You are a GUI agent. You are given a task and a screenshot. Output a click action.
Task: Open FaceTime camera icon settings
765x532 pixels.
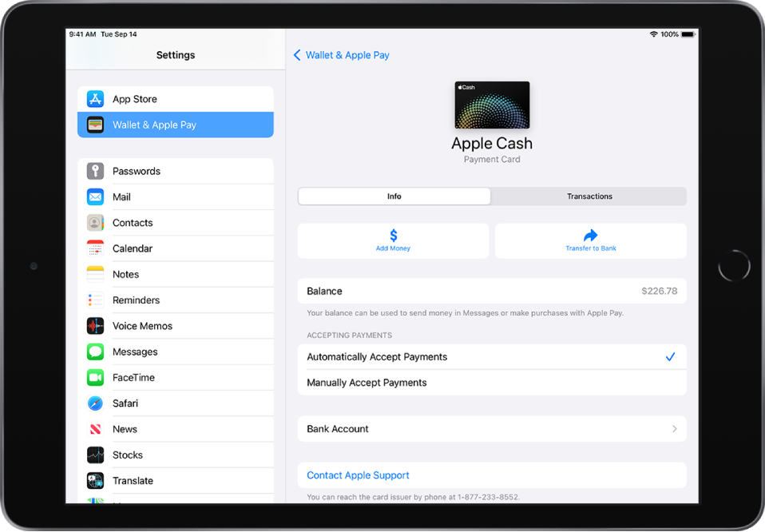click(95, 378)
